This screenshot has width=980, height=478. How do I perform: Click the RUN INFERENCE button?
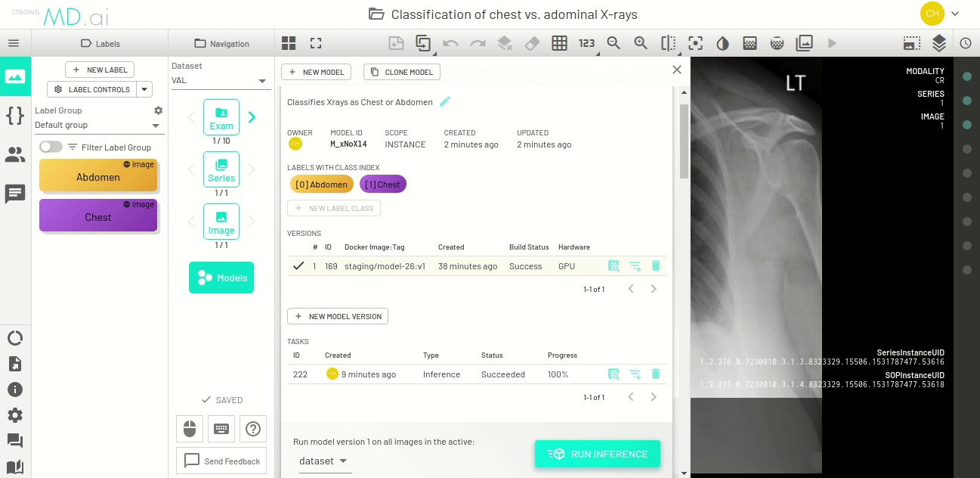tap(598, 454)
